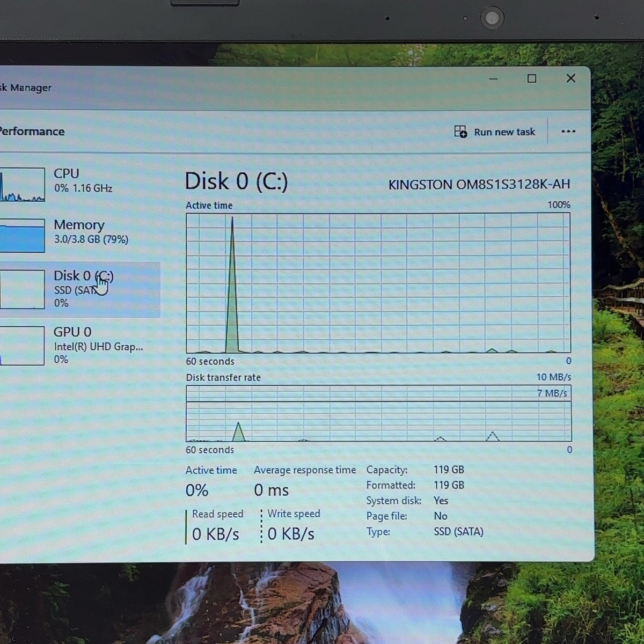Image resolution: width=644 pixels, height=644 pixels.
Task: Click the Capacity 119 GB value
Action: pyautogui.click(x=449, y=470)
